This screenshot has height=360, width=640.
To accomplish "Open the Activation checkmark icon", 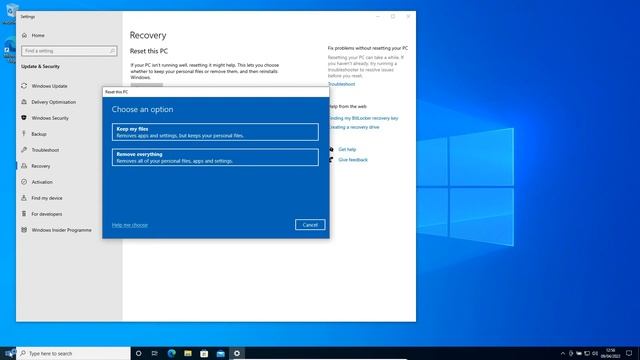I will pyautogui.click(x=24, y=182).
